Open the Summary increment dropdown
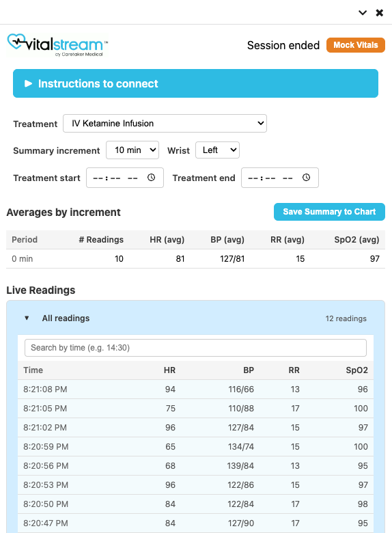Viewport: 392px width, 533px height. click(132, 150)
